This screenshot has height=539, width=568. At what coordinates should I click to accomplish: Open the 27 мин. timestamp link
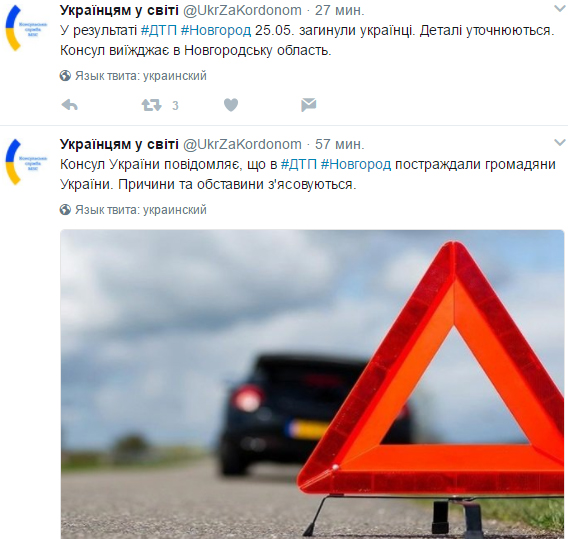[339, 10]
